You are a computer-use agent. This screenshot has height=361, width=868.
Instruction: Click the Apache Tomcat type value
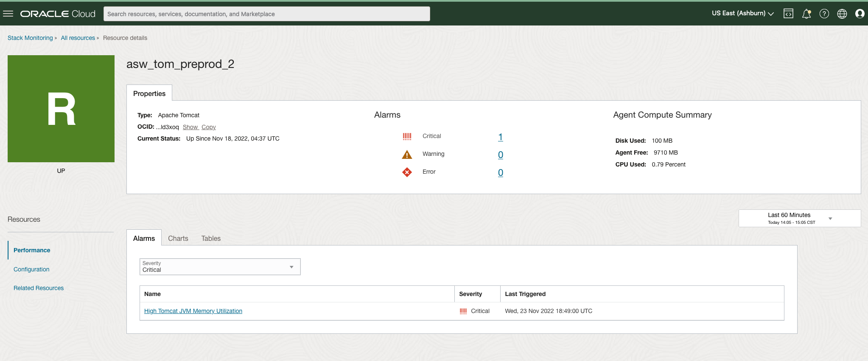[x=179, y=115]
